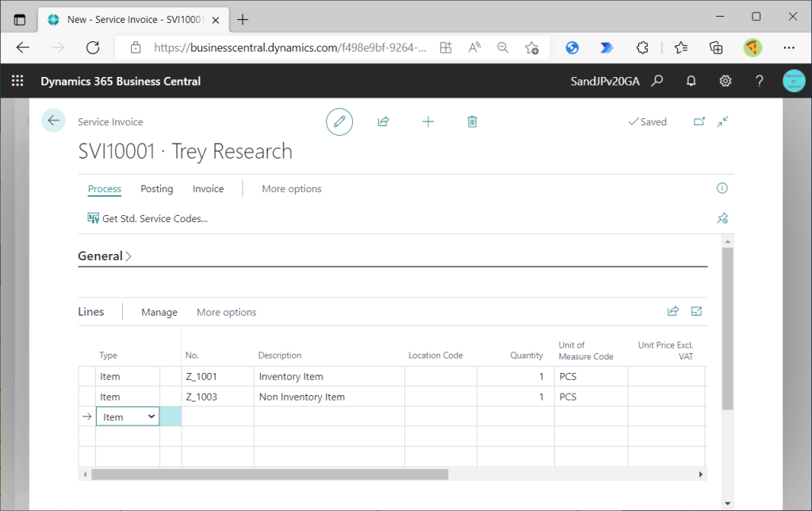
Task: Show More options in the Lines section
Action: 226,312
